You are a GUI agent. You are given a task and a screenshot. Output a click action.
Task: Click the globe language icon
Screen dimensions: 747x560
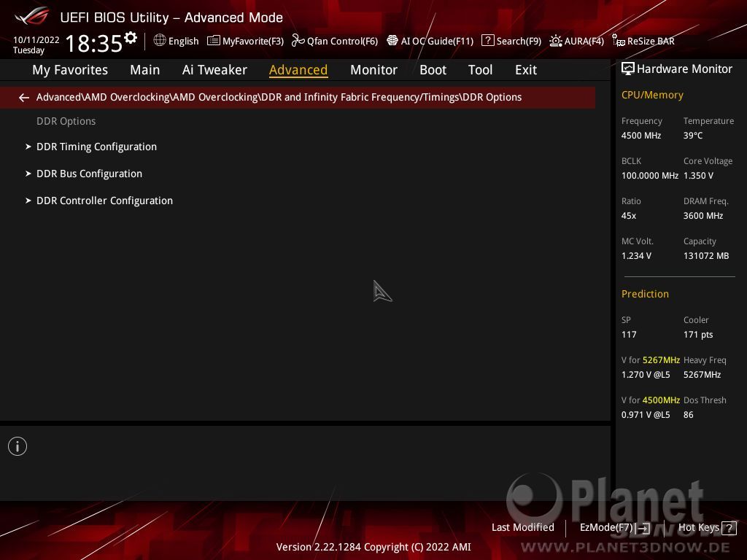pos(160,41)
